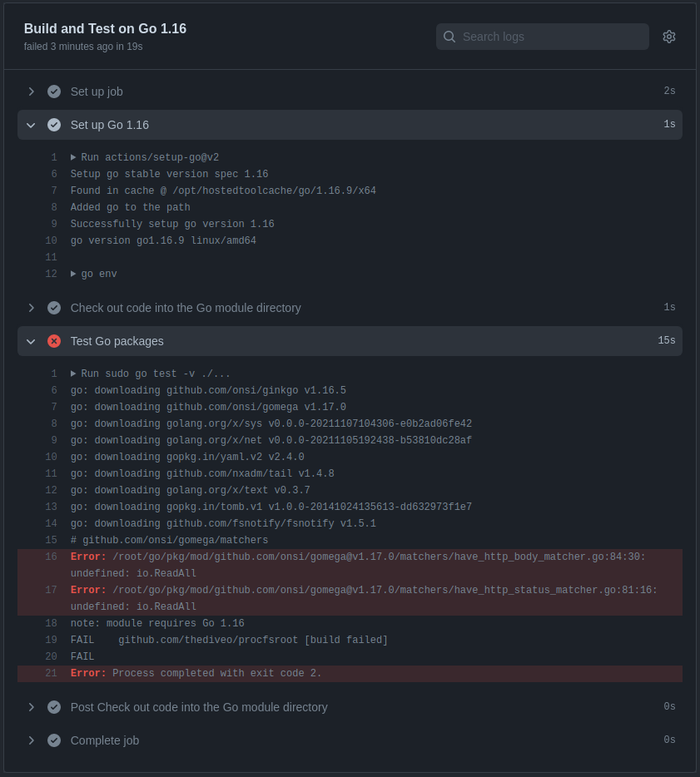Open the log settings gear icon
The image size is (700, 777).
pos(669,36)
